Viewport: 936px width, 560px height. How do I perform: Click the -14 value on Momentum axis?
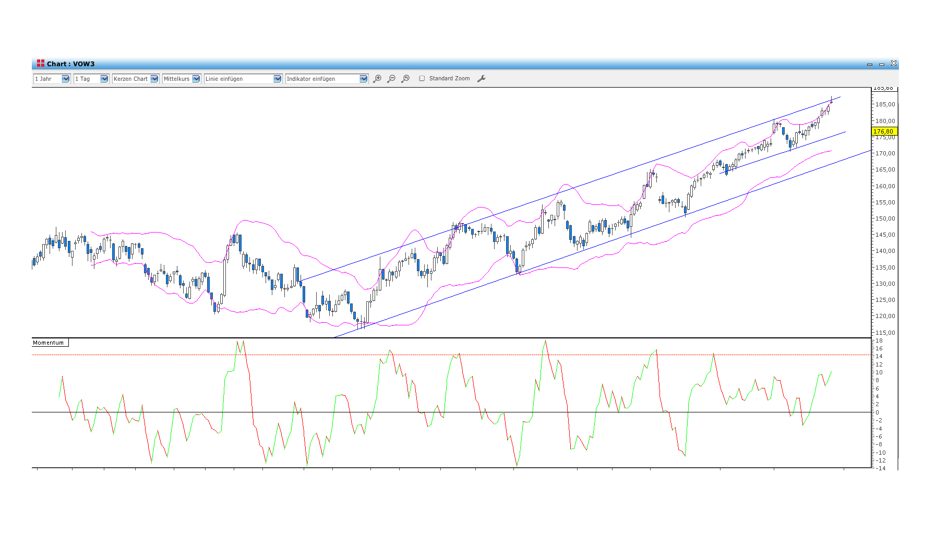(880, 468)
